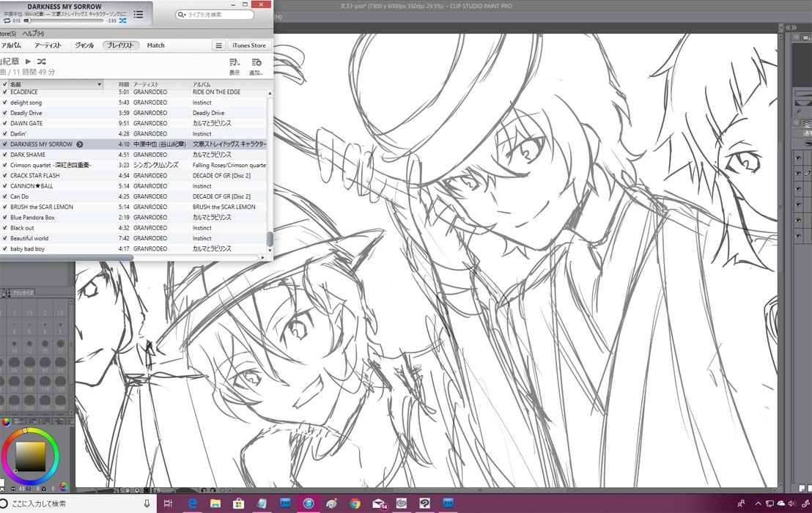Viewport: 812px width, 513px height.
Task: Open File Explorer from the taskbar
Action: [215, 503]
